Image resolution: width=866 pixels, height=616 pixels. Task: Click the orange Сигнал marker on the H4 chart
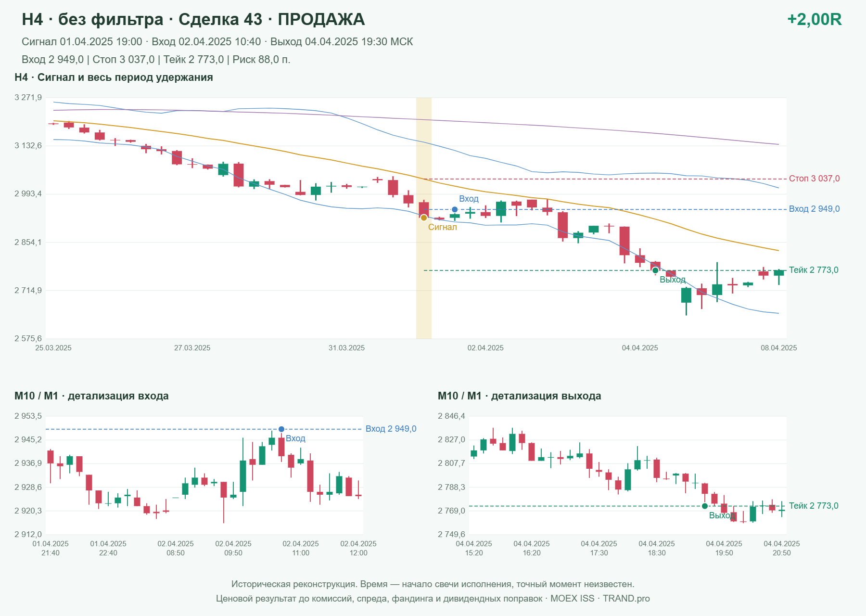[x=424, y=218]
